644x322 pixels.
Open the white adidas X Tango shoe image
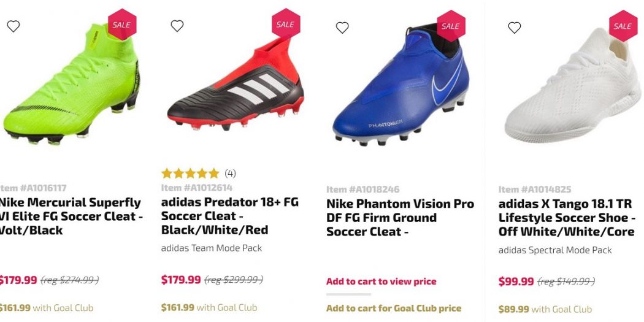tap(572, 86)
